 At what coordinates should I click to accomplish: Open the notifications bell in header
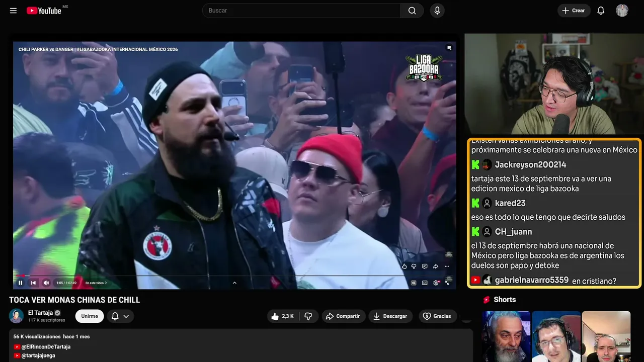click(x=601, y=11)
